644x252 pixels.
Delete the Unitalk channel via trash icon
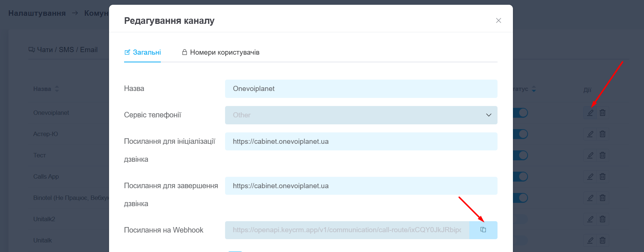(603, 240)
